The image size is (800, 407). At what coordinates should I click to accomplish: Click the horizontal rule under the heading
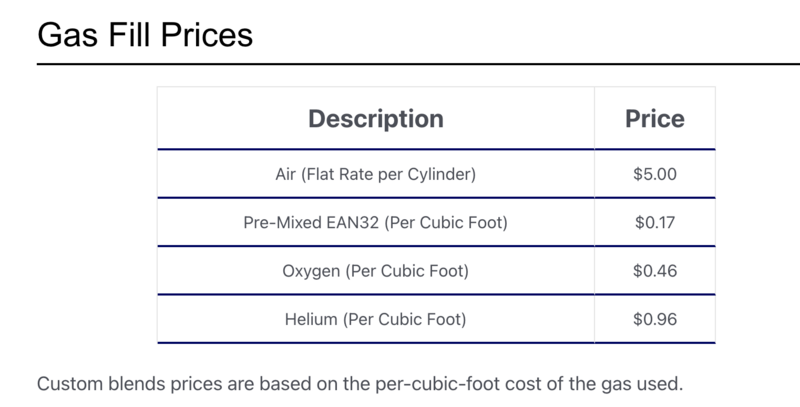pyautogui.click(x=400, y=64)
